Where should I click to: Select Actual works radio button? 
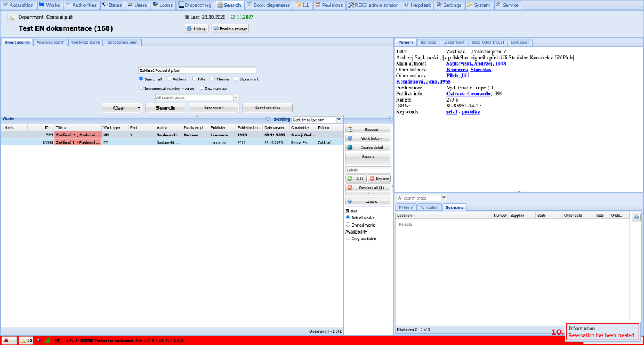pos(348,218)
